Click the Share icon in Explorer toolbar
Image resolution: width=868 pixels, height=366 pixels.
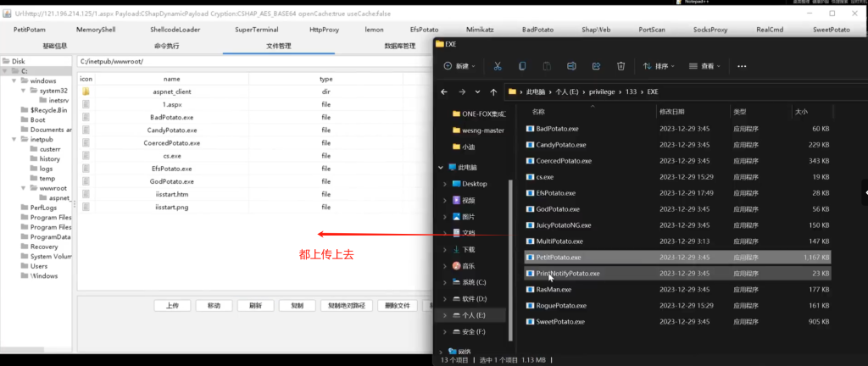596,66
